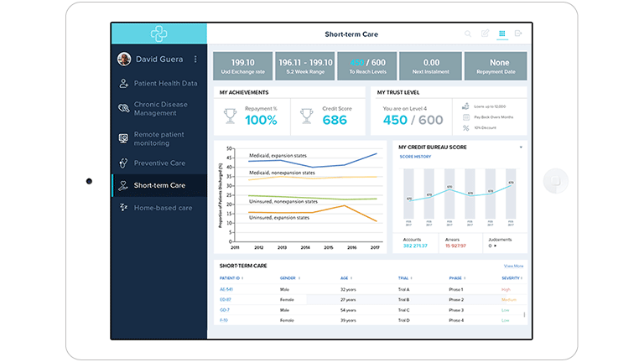Open patient AE-541 record link

[x=224, y=288]
